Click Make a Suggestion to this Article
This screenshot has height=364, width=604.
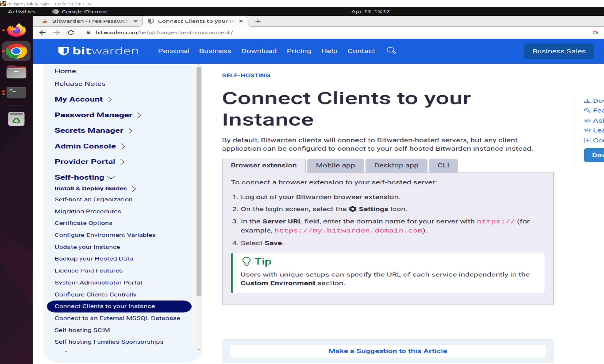[x=388, y=351]
